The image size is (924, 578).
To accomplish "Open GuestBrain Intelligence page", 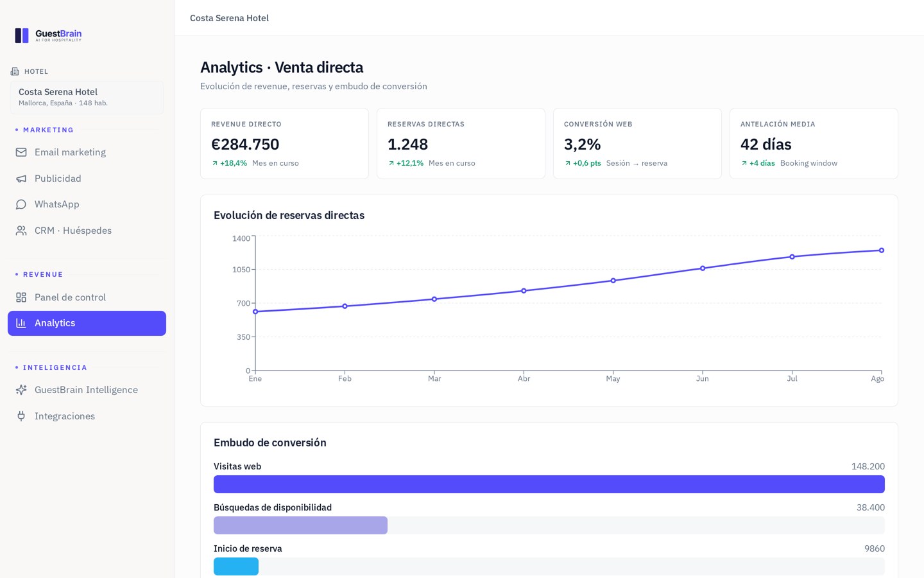I will 87,390.
